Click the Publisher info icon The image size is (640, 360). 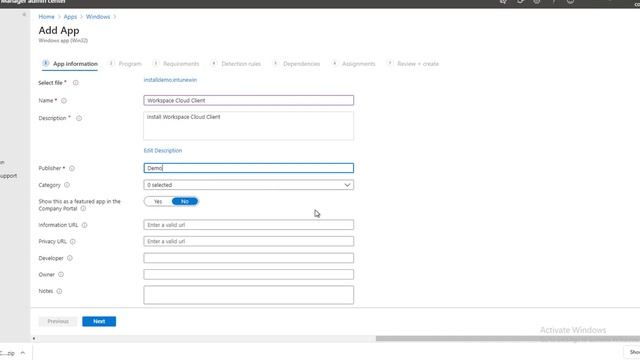pyautogui.click(x=72, y=169)
